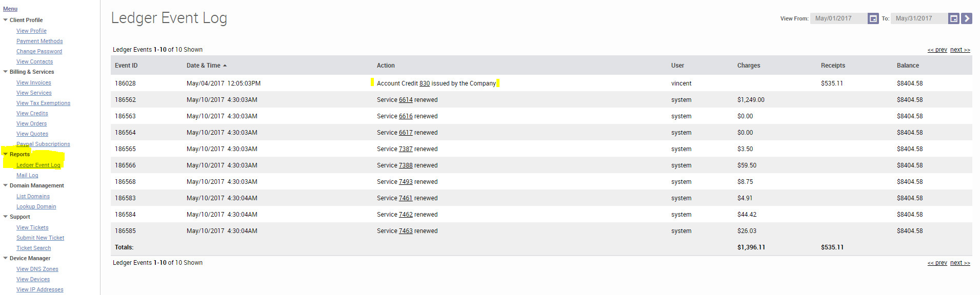
Task: Click the Date & Time sort arrow
Action: pos(225,66)
